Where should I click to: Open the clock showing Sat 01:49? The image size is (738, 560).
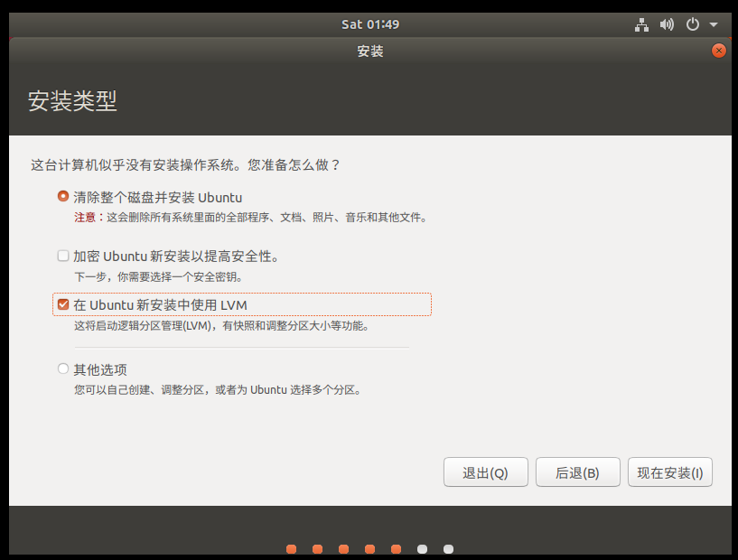[x=370, y=24]
